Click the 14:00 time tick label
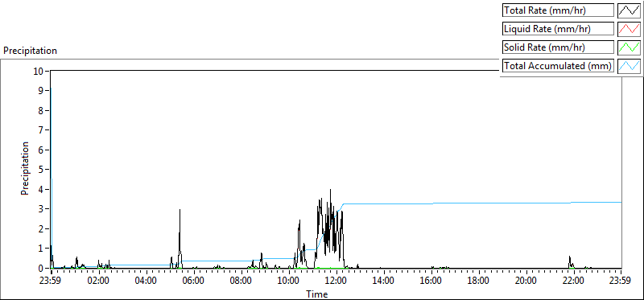The height and width of the screenshot is (300, 644). pyautogui.click(x=384, y=282)
